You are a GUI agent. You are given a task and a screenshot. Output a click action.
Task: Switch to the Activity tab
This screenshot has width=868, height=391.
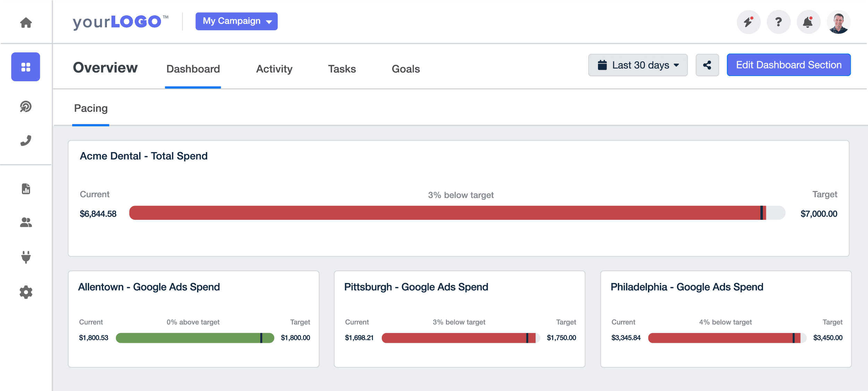(274, 69)
